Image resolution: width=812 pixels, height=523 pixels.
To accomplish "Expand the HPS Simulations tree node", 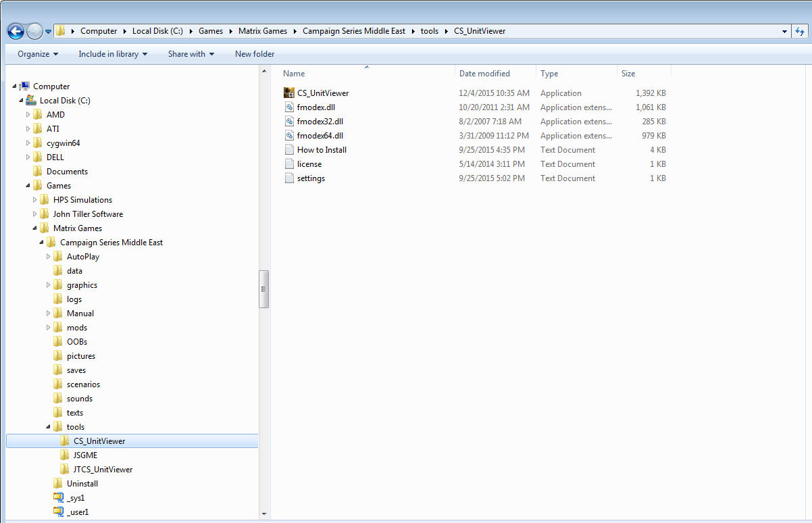I will [35, 200].
